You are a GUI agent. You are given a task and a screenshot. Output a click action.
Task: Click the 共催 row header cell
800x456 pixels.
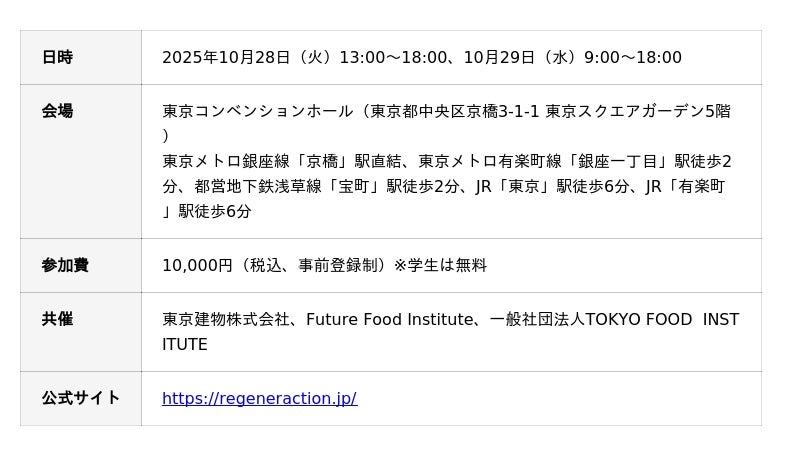pyautogui.click(x=57, y=319)
